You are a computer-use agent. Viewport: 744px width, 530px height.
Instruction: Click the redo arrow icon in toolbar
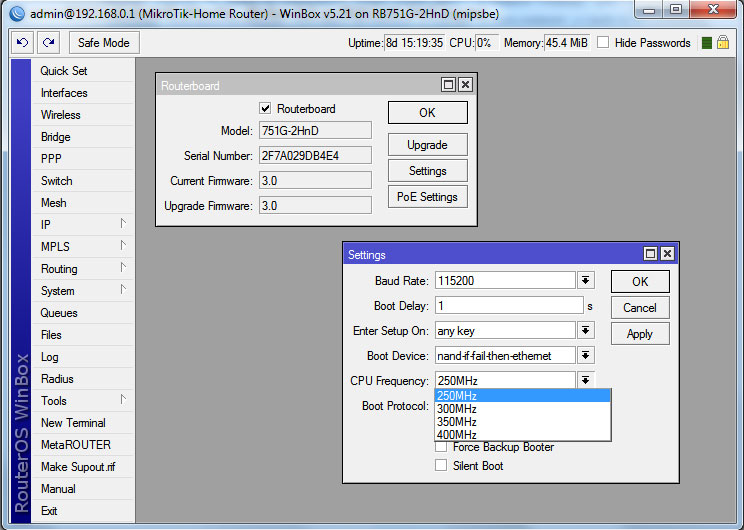click(x=48, y=43)
